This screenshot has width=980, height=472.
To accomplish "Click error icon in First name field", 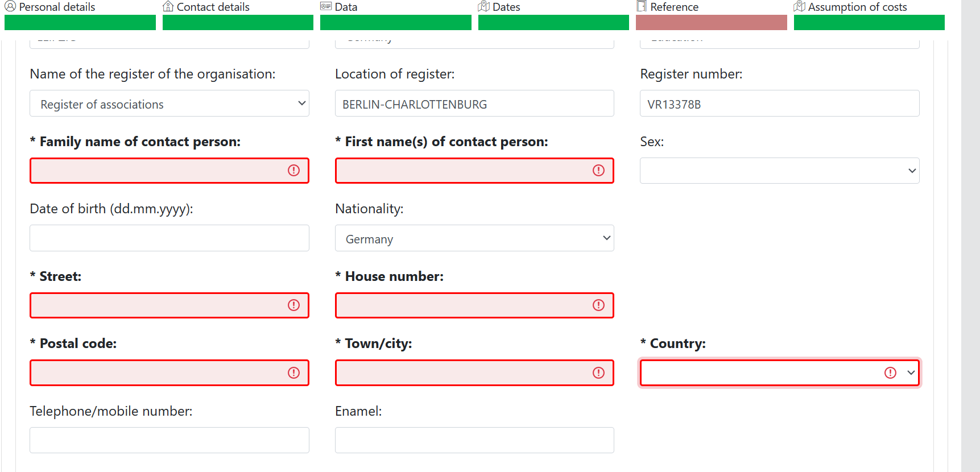I will point(598,170).
